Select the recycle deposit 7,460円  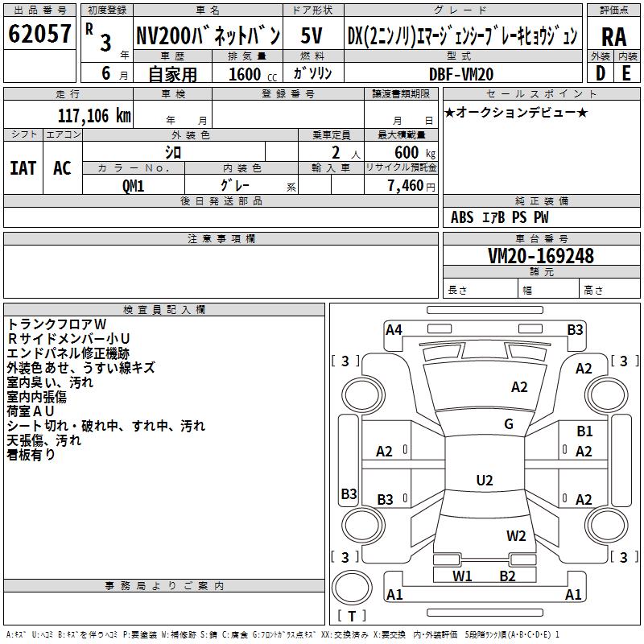click(x=411, y=186)
